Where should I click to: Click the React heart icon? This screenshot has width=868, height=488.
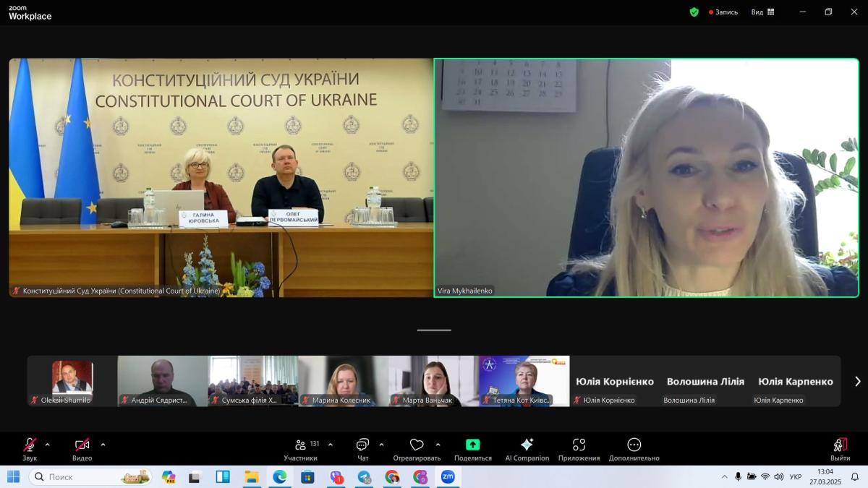(x=417, y=448)
